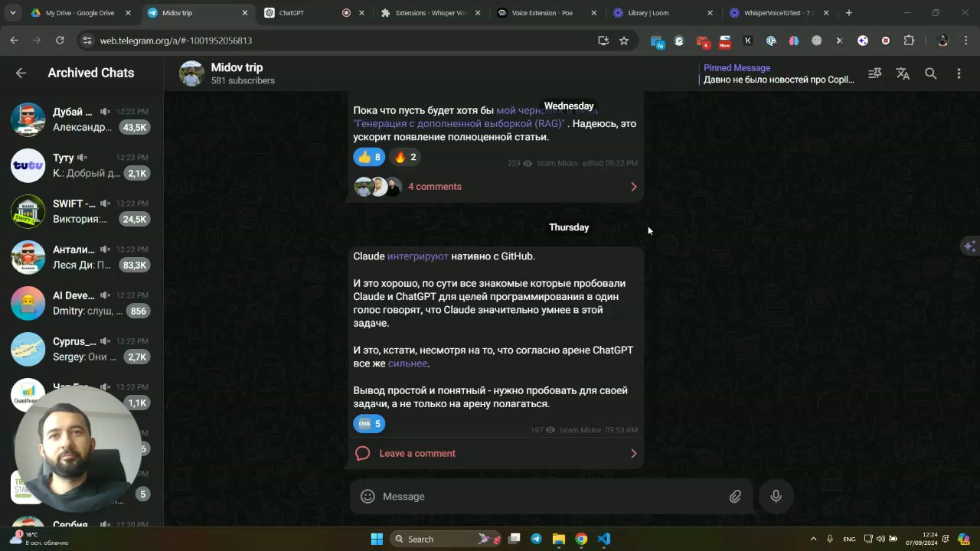Image resolution: width=980 pixels, height=551 pixels.
Task: Search within the Midov trip chat
Action: 930,73
